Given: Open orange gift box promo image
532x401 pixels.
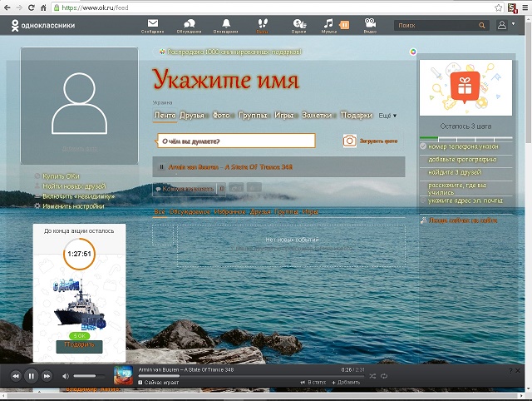Looking at the screenshot, I should (x=465, y=87).
